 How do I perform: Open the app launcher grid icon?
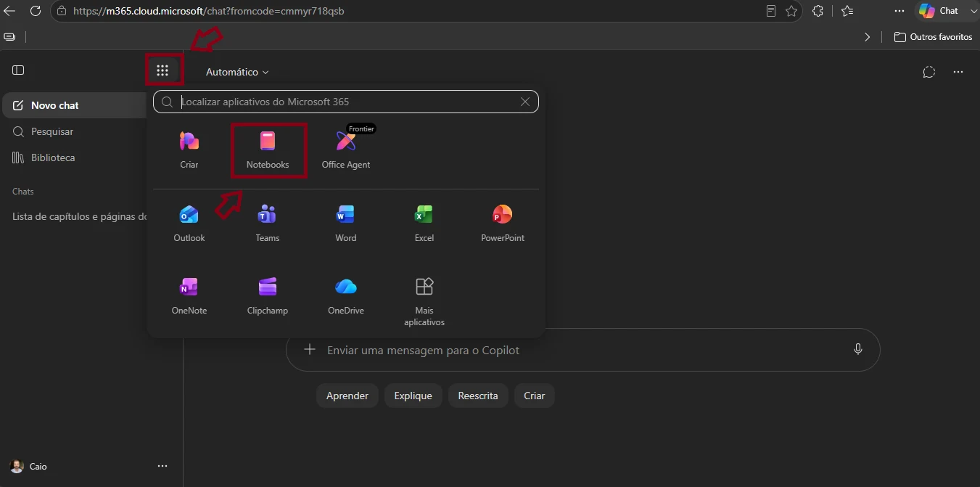point(162,70)
